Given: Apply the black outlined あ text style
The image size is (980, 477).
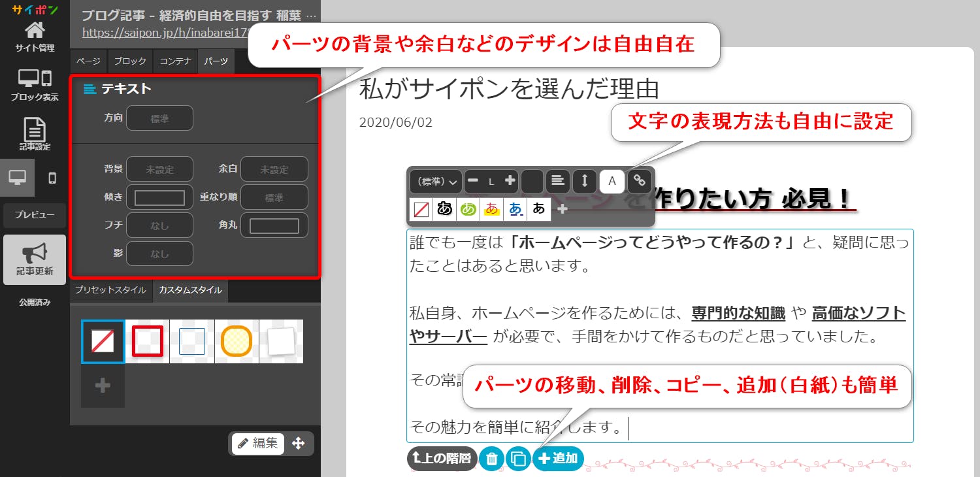Looking at the screenshot, I should tap(445, 209).
